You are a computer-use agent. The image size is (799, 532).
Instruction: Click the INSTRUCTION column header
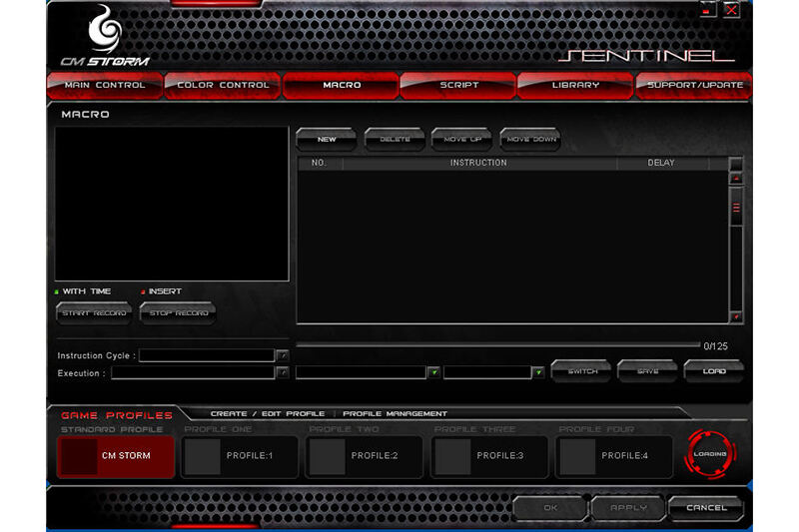point(479,163)
